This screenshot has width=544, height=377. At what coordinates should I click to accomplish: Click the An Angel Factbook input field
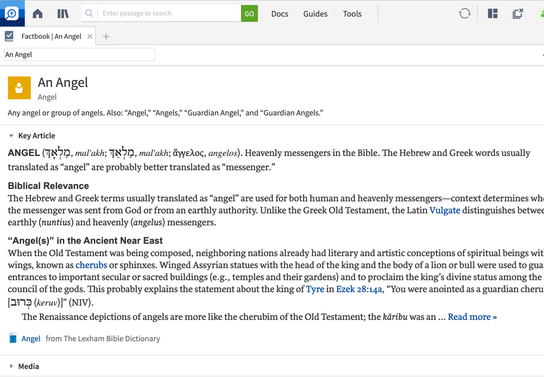79,54
